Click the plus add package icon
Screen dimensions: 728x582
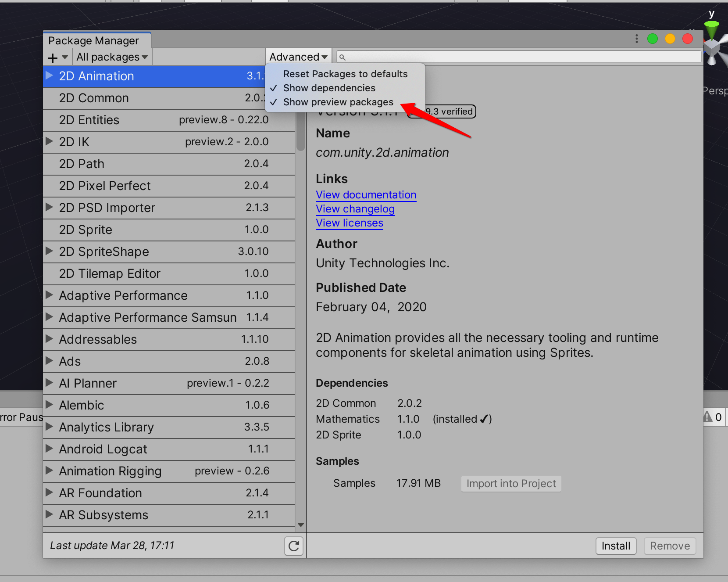tap(53, 57)
